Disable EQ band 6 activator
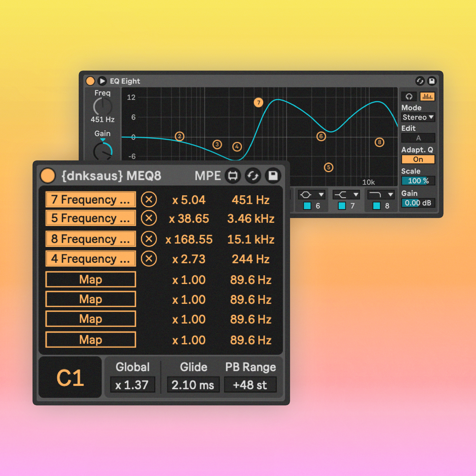This screenshot has width=476, height=476. click(307, 206)
